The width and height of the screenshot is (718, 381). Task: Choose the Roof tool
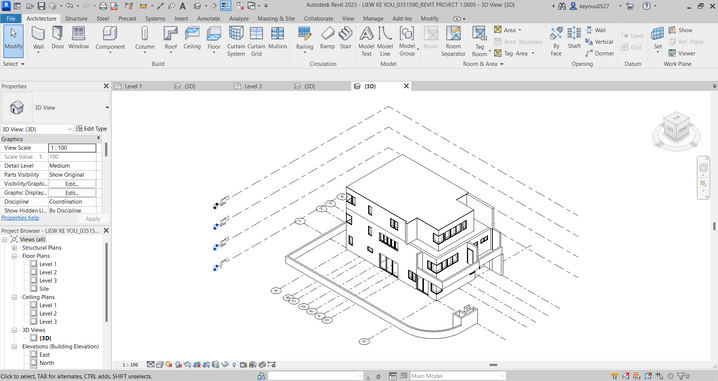coord(170,38)
